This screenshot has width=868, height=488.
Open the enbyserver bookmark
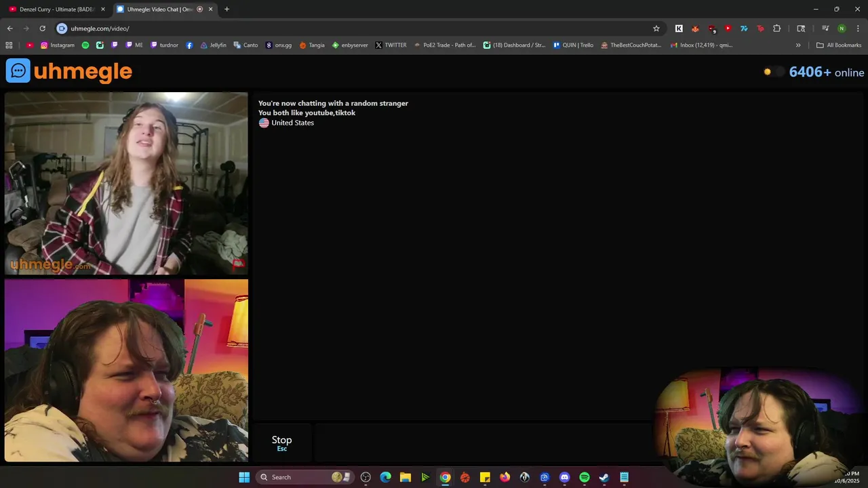(x=350, y=45)
